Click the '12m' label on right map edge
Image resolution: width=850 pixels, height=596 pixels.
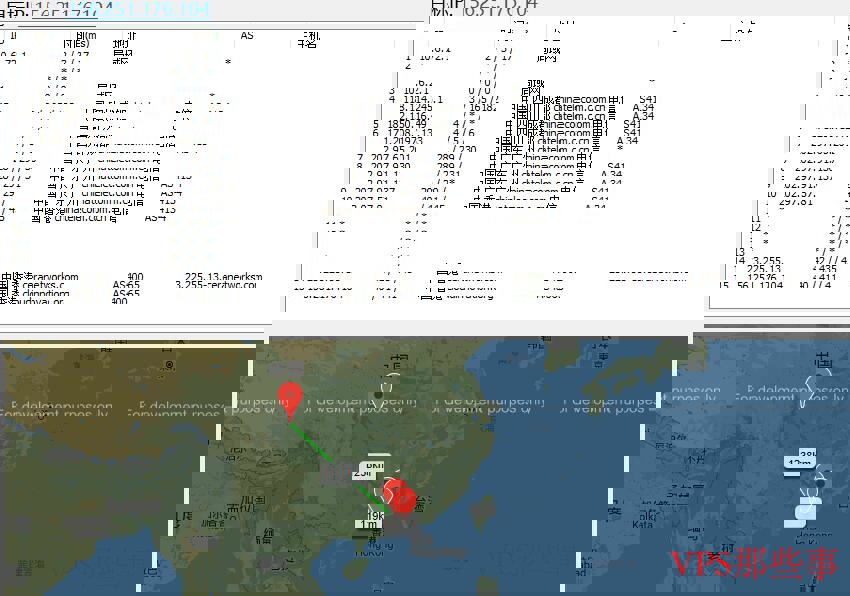tap(798, 462)
